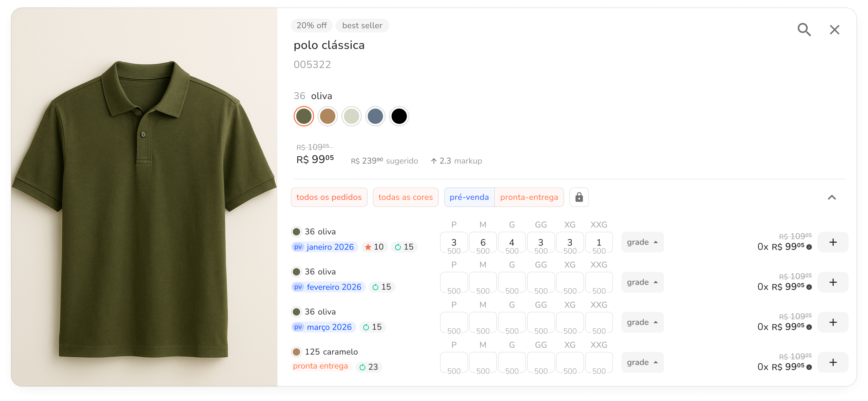Open grade dropdown for janeiro 2026 row
Screen dimensions: 868x401
click(x=642, y=242)
